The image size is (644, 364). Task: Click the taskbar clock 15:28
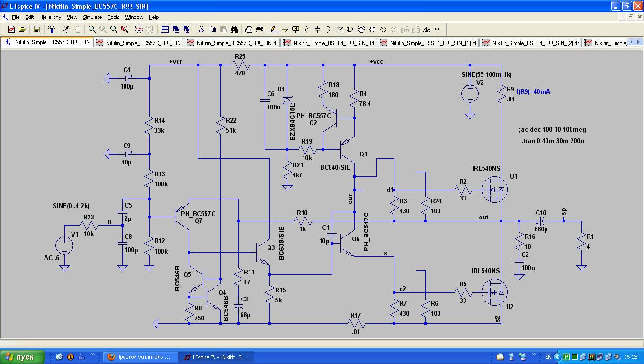(x=631, y=357)
